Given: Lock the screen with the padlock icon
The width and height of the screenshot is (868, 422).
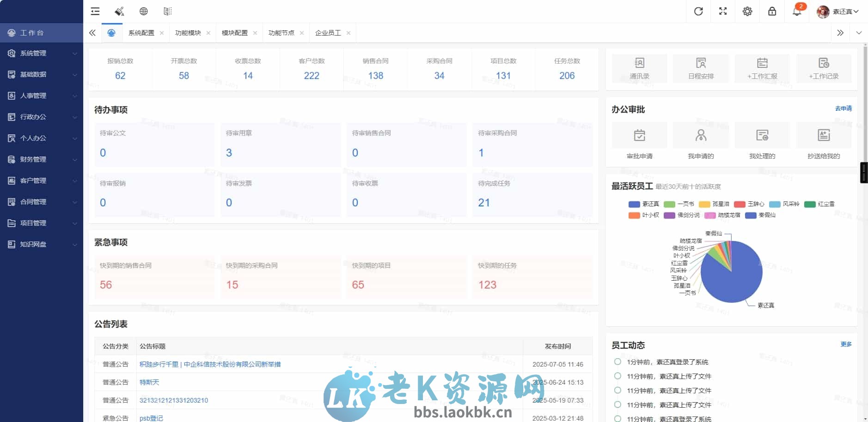Looking at the screenshot, I should (771, 11).
